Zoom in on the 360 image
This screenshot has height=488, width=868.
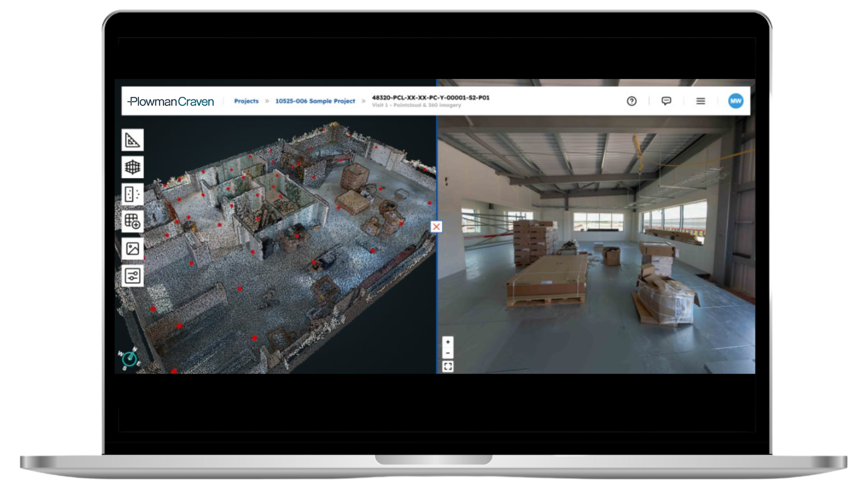448,342
